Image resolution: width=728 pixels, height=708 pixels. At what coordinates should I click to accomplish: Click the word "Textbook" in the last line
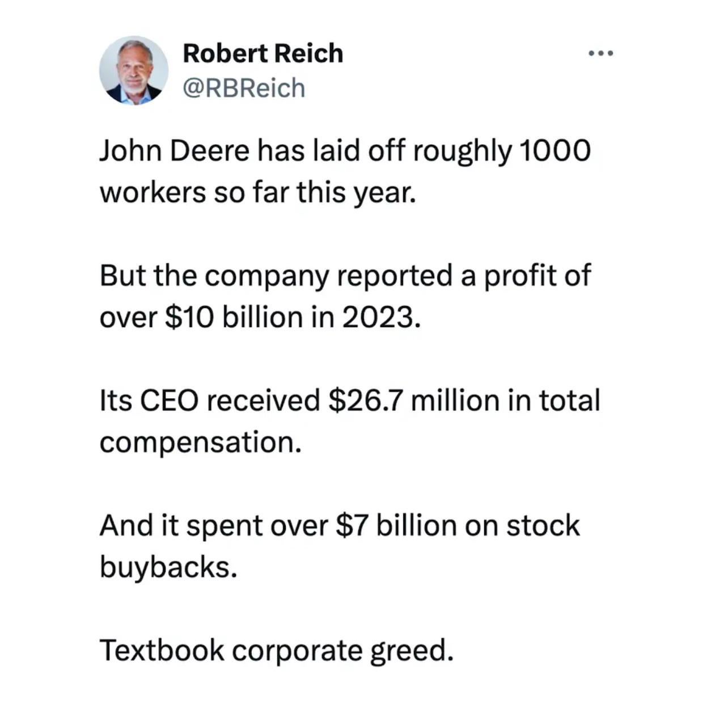[162, 650]
